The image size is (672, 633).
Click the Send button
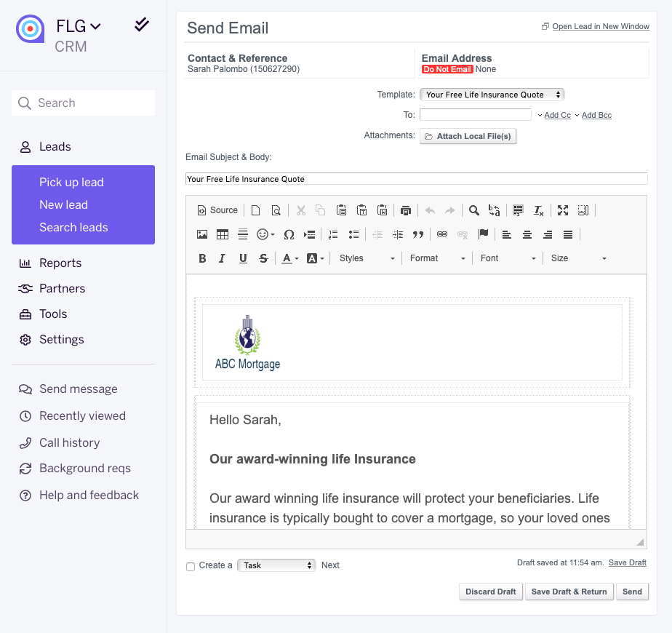pyautogui.click(x=632, y=592)
